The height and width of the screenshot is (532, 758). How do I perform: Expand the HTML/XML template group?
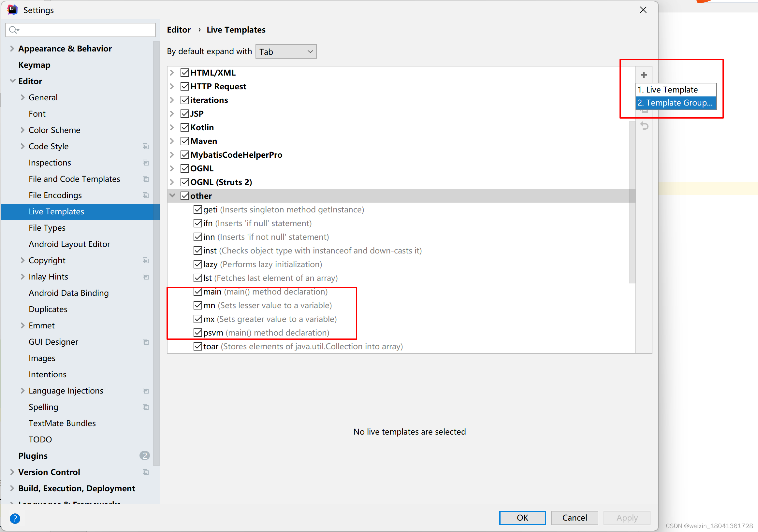pos(172,73)
